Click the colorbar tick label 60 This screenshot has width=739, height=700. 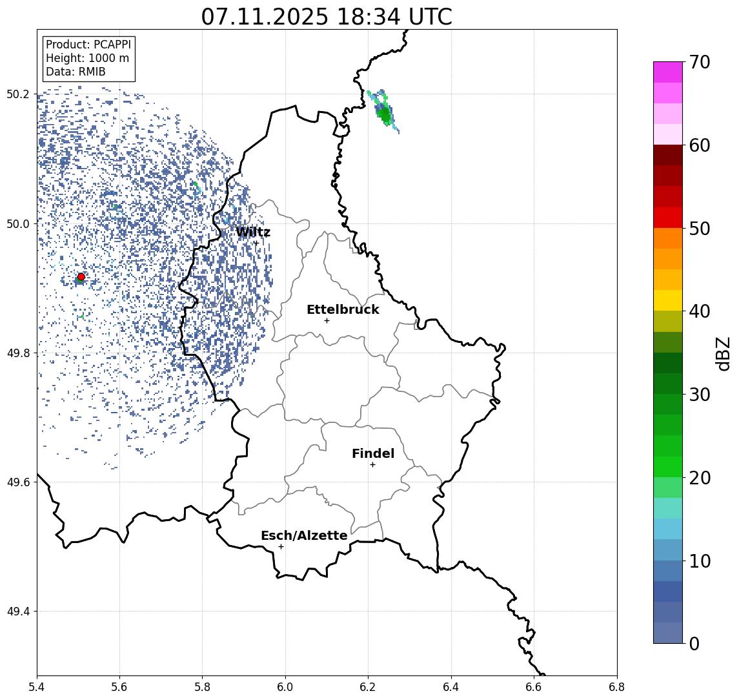click(x=700, y=145)
